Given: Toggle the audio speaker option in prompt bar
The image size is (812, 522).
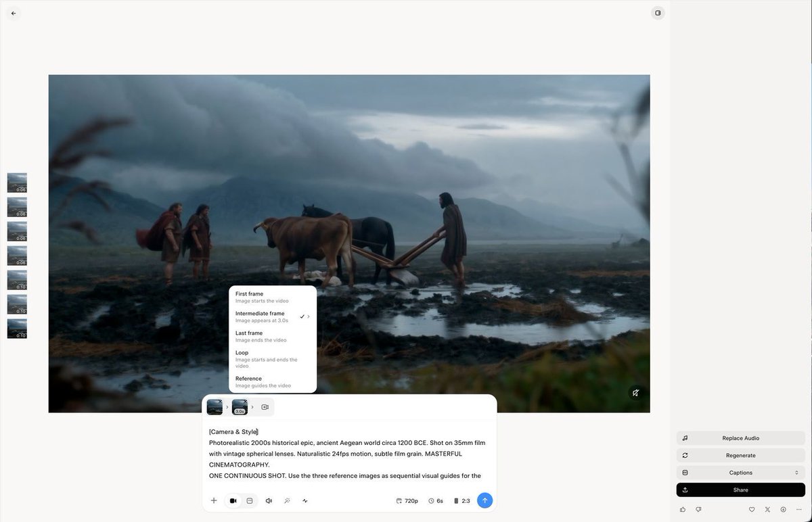Looking at the screenshot, I should [269, 501].
